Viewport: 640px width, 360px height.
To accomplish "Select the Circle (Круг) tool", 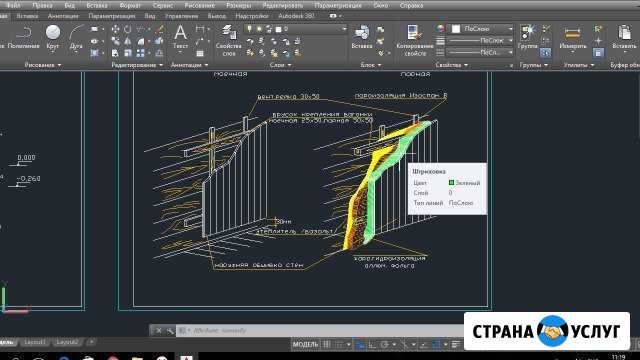I will [x=53, y=37].
